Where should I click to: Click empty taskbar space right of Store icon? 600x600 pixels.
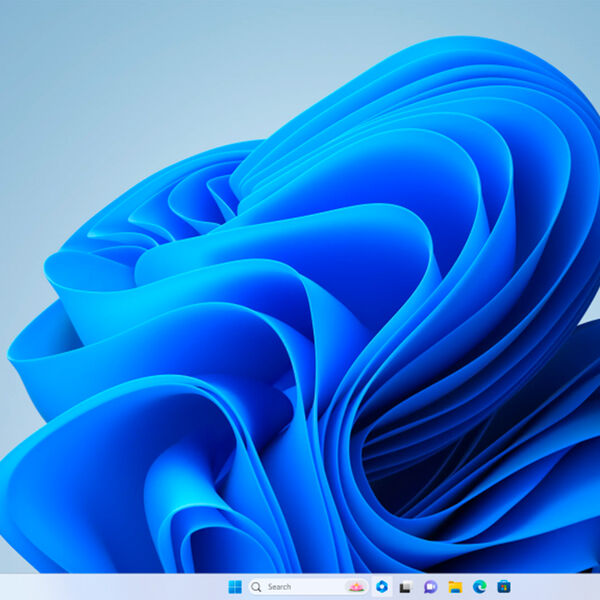pyautogui.click(x=555, y=587)
